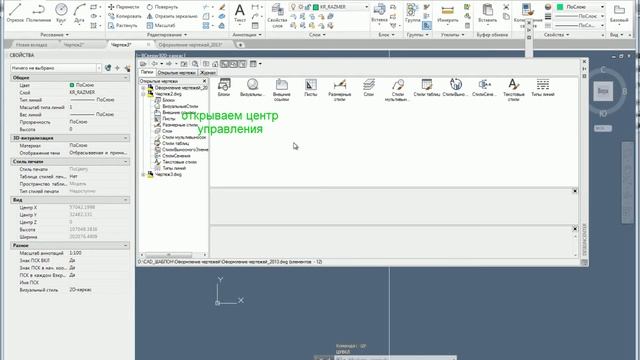Open the Слои content icon

(x=369, y=87)
